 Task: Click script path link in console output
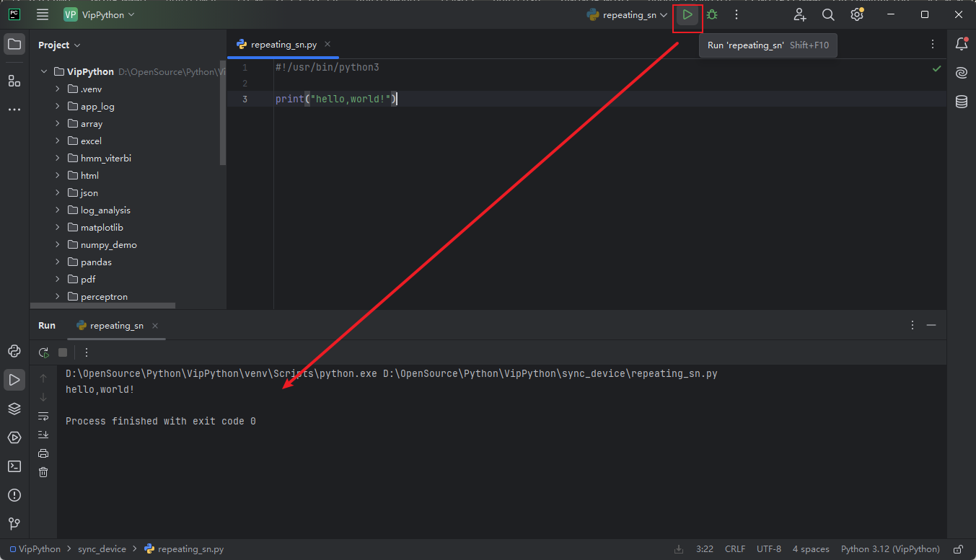pyautogui.click(x=550, y=373)
